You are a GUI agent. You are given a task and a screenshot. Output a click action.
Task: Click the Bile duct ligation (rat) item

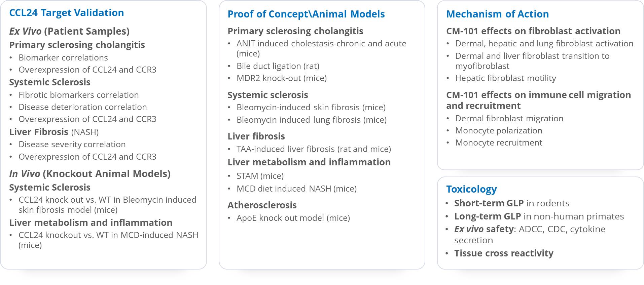(x=278, y=66)
